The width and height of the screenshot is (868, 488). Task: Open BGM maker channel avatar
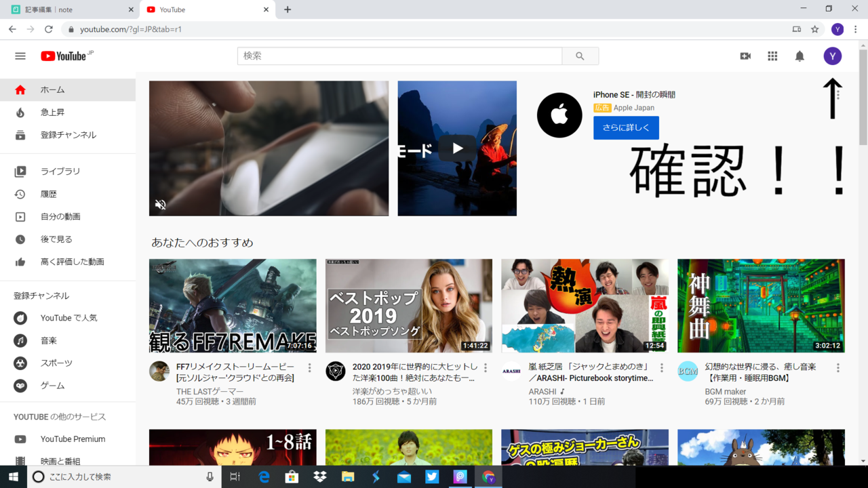point(688,371)
